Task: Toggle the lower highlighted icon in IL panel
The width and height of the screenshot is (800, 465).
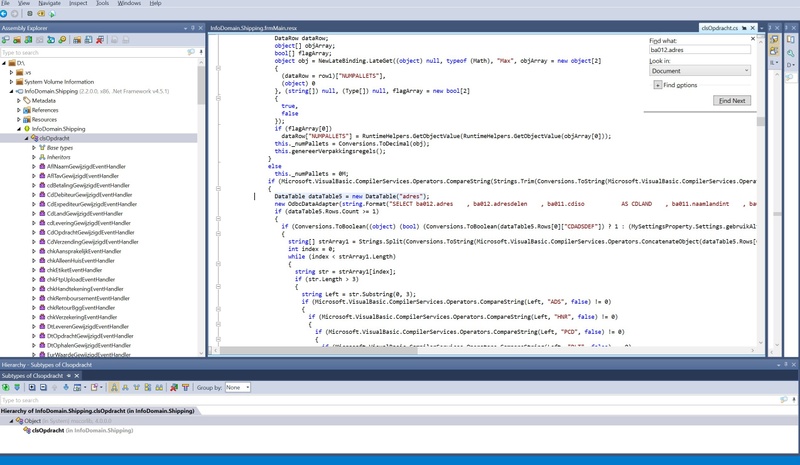Action: click(773, 51)
